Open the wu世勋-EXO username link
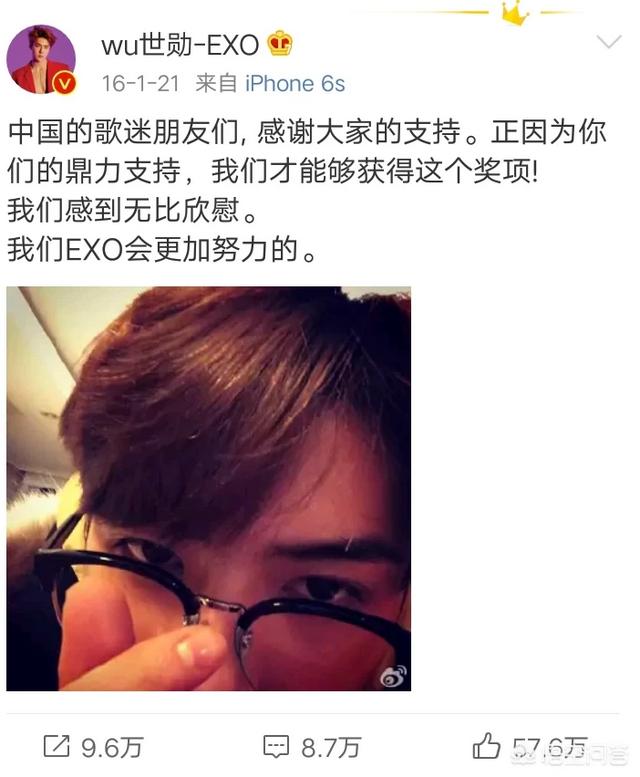 click(x=180, y=45)
